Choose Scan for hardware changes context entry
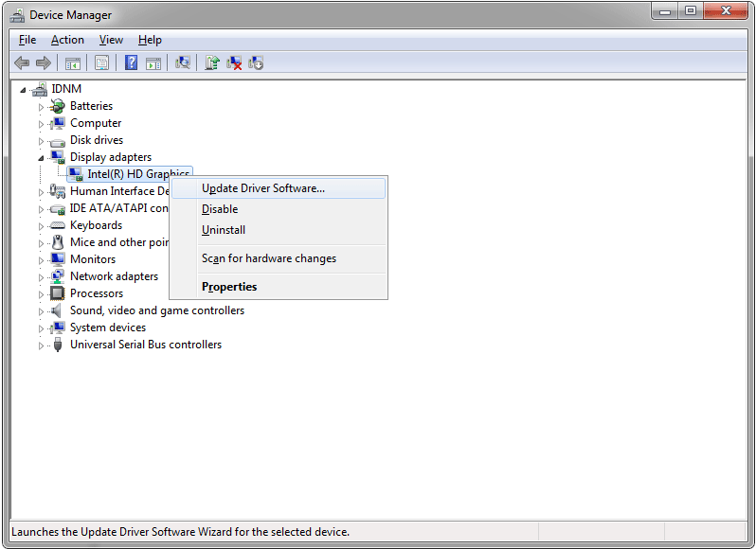Image resolution: width=756 pixels, height=549 pixels. click(279, 258)
